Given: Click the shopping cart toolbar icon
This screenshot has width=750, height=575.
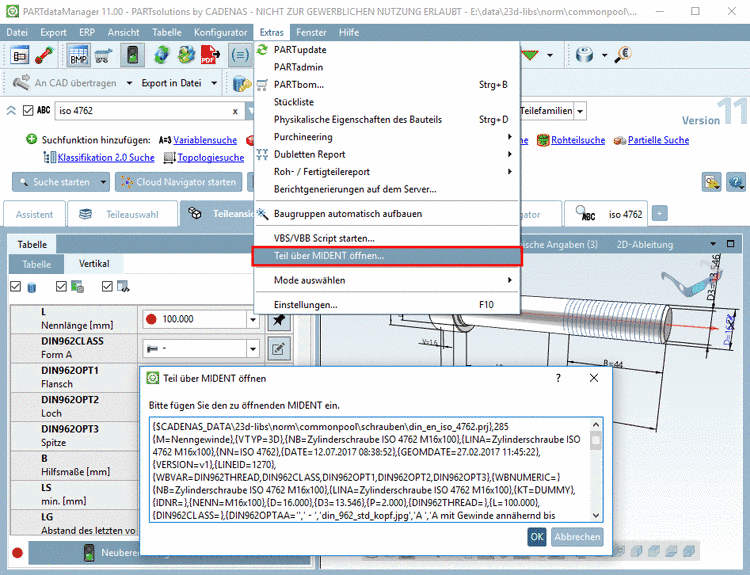Looking at the screenshot, I should point(103,55).
